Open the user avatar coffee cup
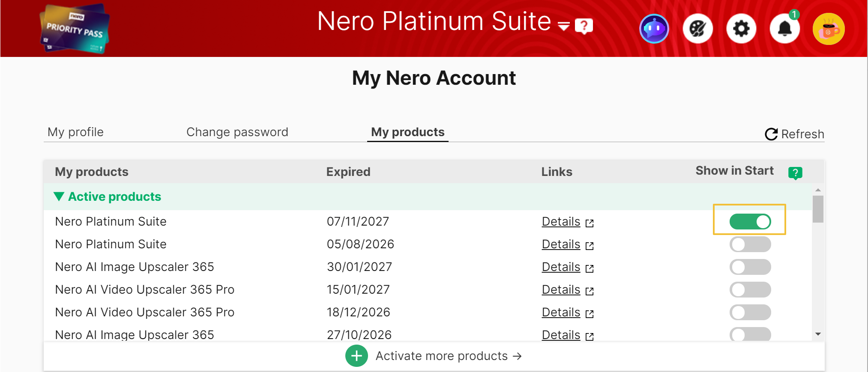Screen dimensions: 868x372 (x=829, y=29)
